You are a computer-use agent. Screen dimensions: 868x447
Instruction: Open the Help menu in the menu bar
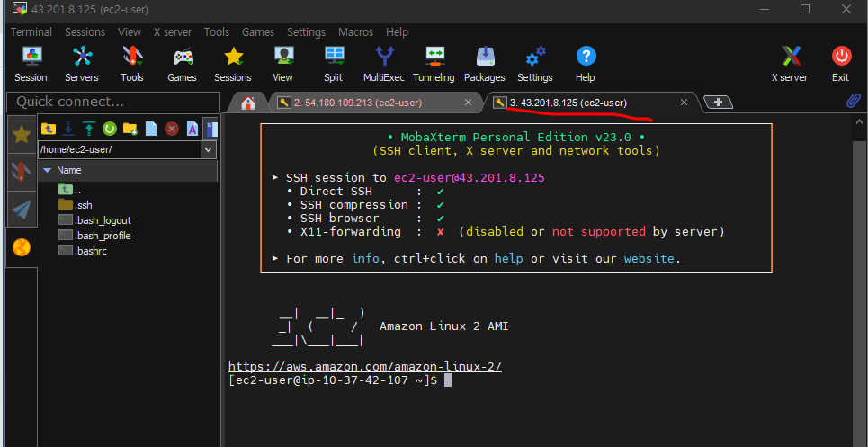point(397,32)
